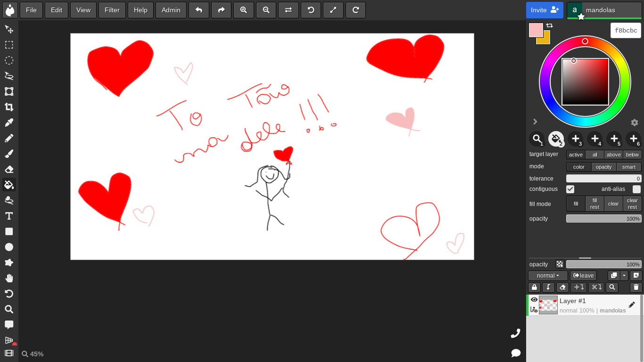
Task: Set target layer to above
Action: (614, 155)
